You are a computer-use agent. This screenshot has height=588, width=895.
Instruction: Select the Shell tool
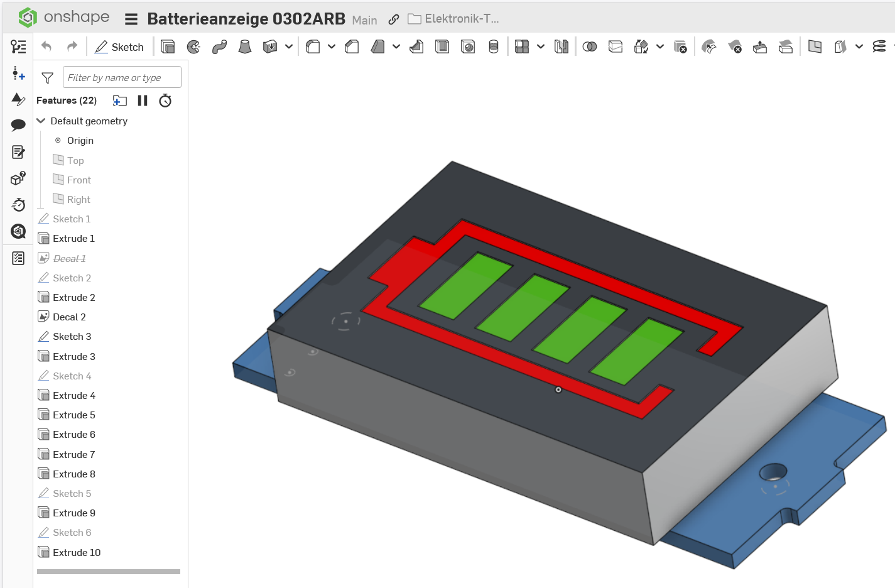(x=442, y=46)
